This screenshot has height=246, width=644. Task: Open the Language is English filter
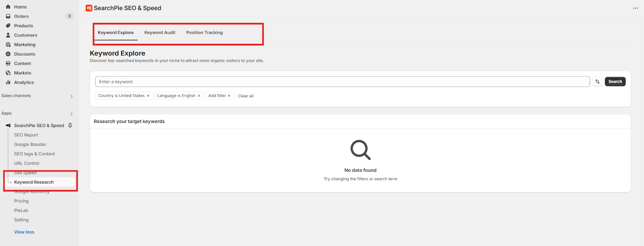coord(176,96)
